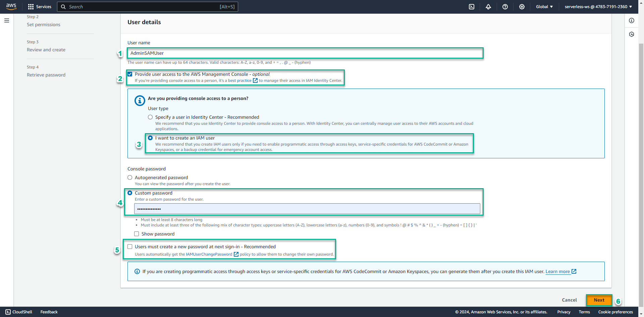644x317 pixels.
Task: Check Provide user access to Management Console
Action: 130,74
